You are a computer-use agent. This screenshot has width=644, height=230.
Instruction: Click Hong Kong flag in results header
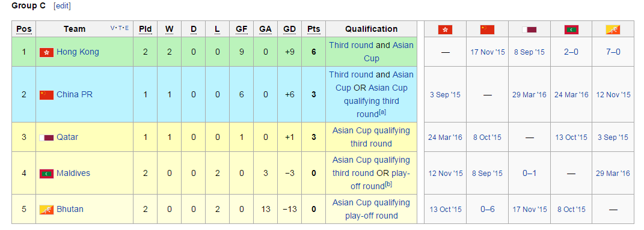click(x=445, y=29)
